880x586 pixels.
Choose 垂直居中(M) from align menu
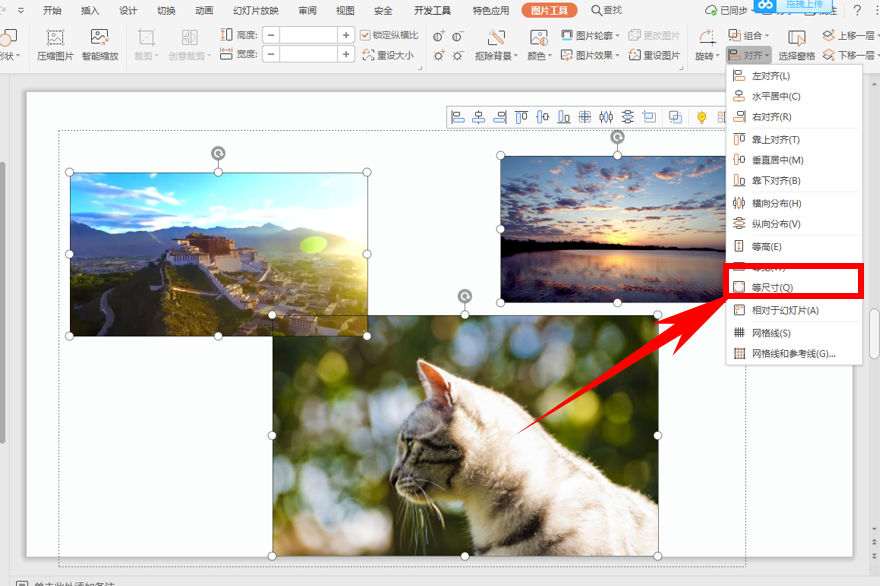pyautogui.click(x=794, y=160)
